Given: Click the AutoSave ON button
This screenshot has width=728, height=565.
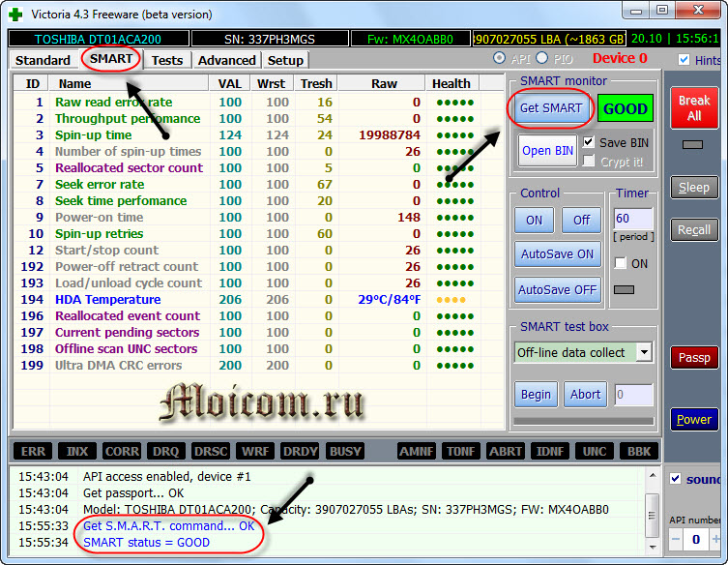Looking at the screenshot, I should (556, 254).
